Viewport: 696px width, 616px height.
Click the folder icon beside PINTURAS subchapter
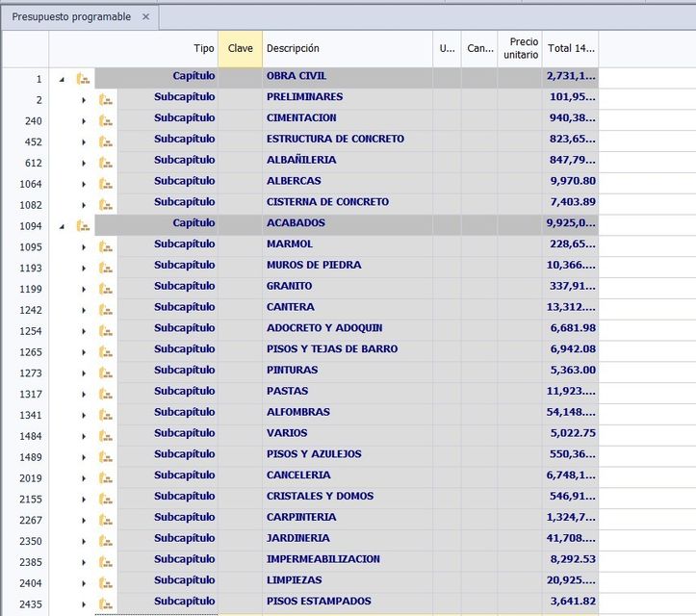[105, 372]
